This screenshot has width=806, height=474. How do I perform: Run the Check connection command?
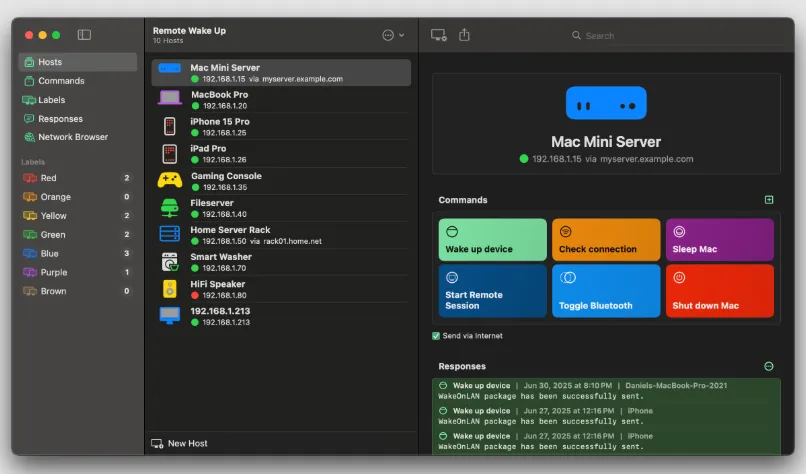click(606, 240)
